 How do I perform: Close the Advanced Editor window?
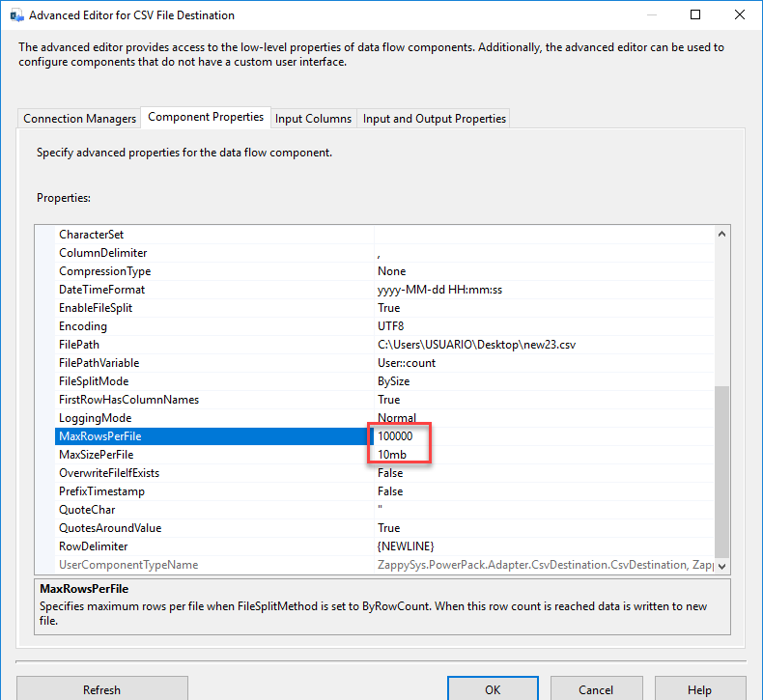tap(740, 14)
